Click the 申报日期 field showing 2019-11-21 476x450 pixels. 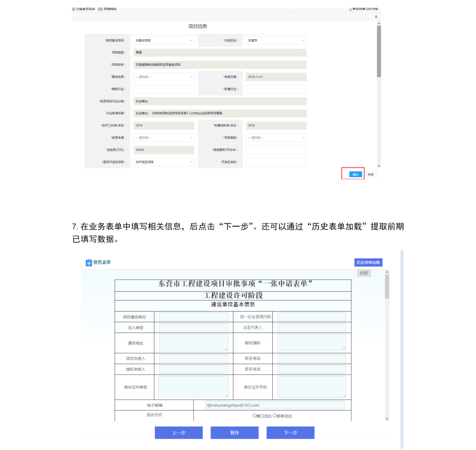(x=276, y=77)
